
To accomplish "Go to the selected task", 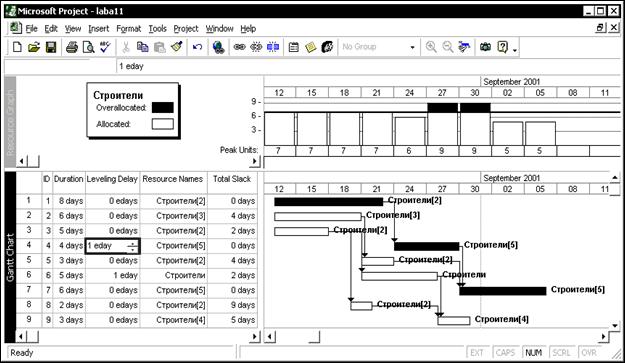I will pos(464,47).
